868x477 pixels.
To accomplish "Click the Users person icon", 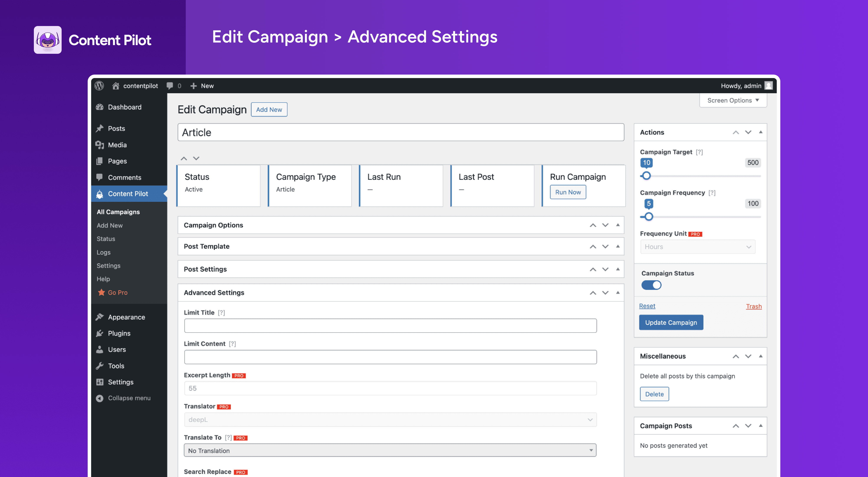I will pos(99,350).
